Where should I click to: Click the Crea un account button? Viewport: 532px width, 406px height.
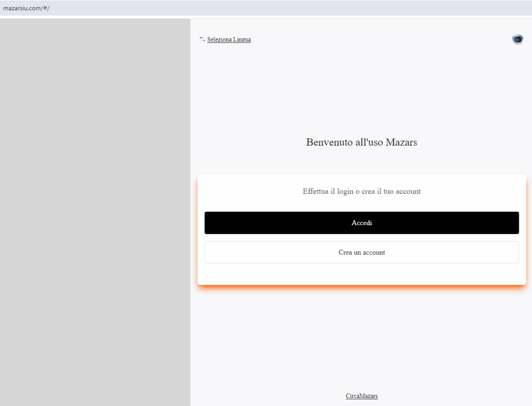tap(361, 252)
